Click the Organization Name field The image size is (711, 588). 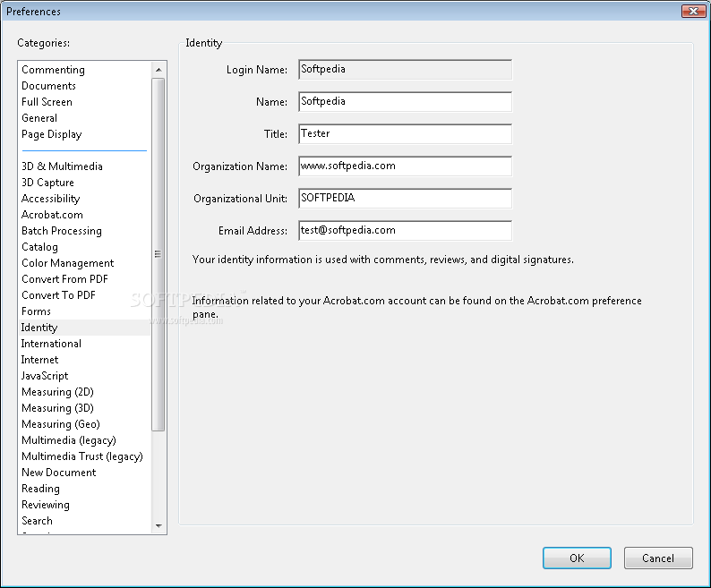406,166
